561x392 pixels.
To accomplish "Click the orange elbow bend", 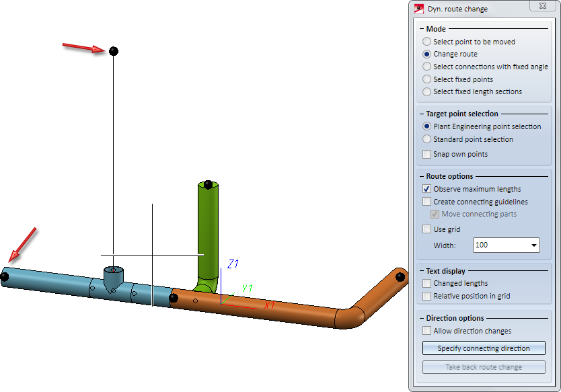I will 350,317.
